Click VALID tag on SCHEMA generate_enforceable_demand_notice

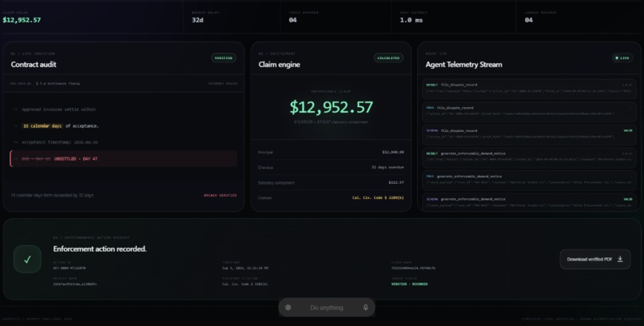tap(627, 199)
